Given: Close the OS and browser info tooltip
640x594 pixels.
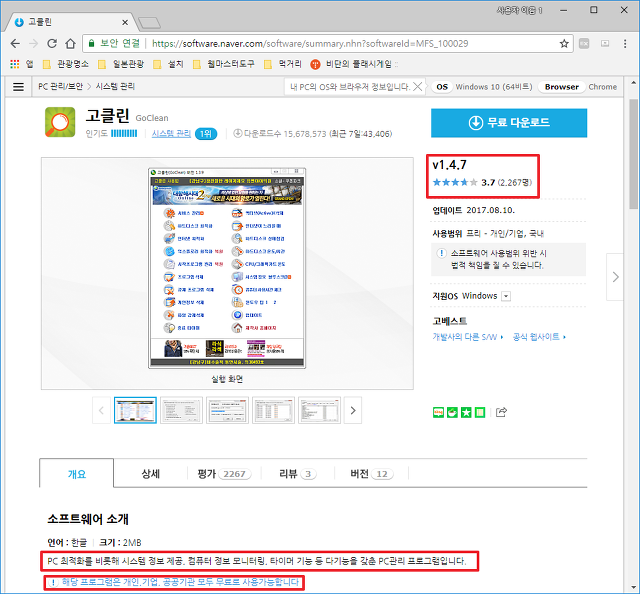Looking at the screenshot, I should 418,87.
